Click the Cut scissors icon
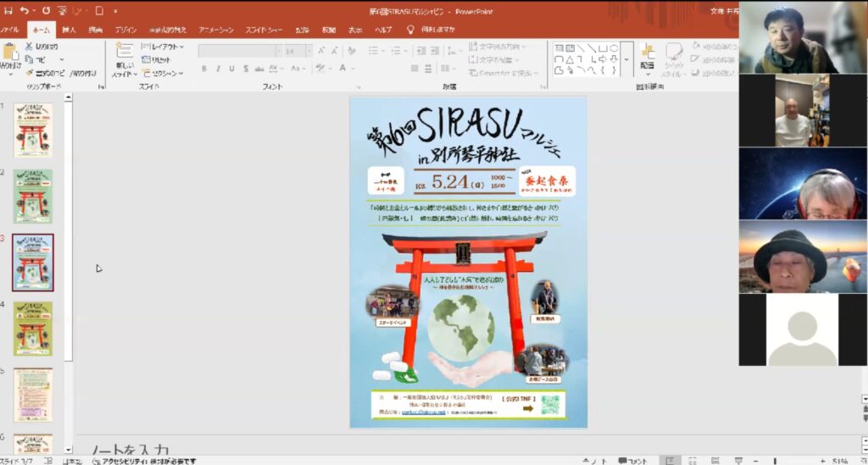This screenshot has width=868, height=465. (x=30, y=47)
